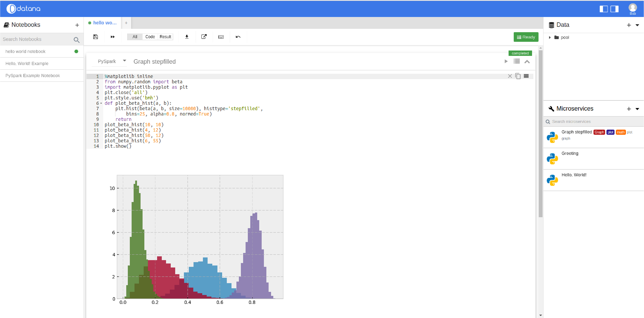Download the notebook using the download icon
644x318 pixels.
pyautogui.click(x=187, y=37)
